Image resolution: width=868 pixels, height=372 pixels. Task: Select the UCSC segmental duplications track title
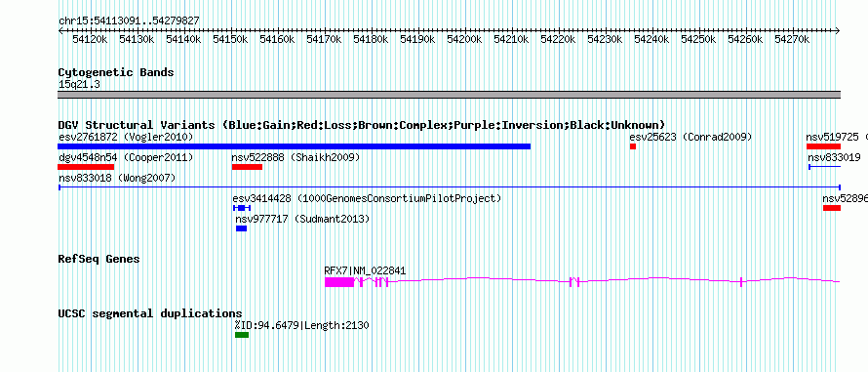150,313
